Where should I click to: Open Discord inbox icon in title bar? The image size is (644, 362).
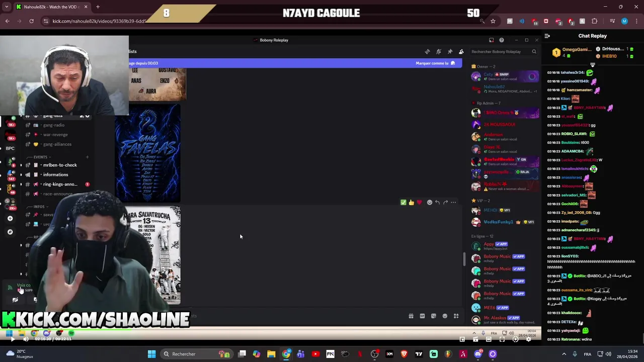click(x=491, y=40)
